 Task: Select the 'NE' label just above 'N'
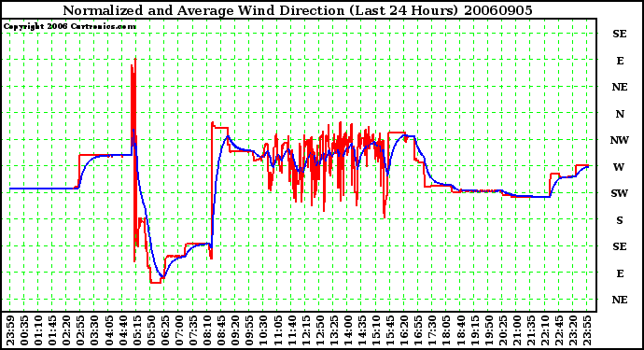[x=620, y=87]
